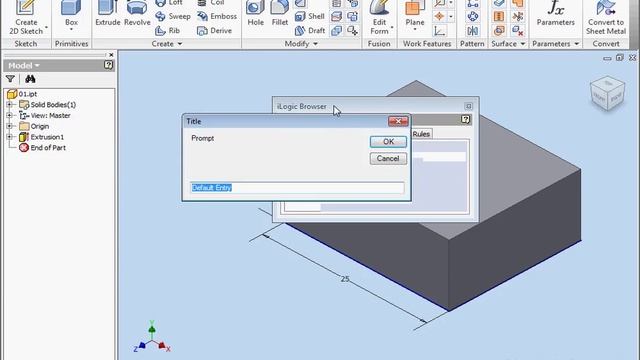Viewport: 640px width, 360px height.
Task: Create a work Plane
Action: point(415,13)
